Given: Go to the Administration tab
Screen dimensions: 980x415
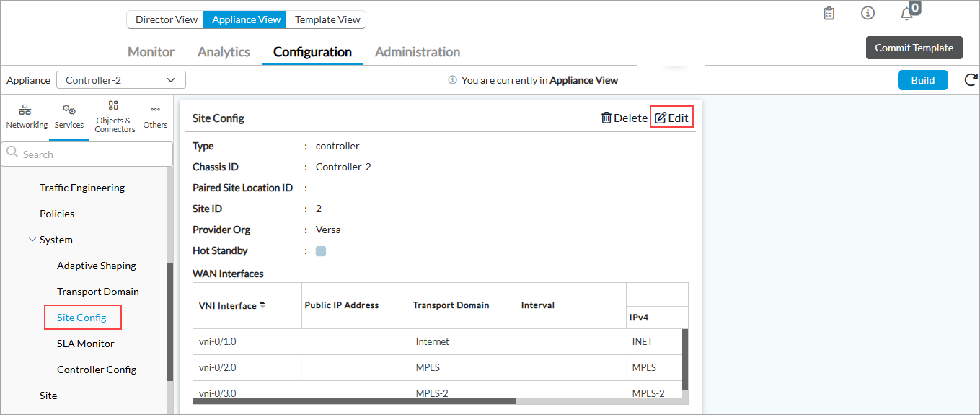Looking at the screenshot, I should click(417, 52).
